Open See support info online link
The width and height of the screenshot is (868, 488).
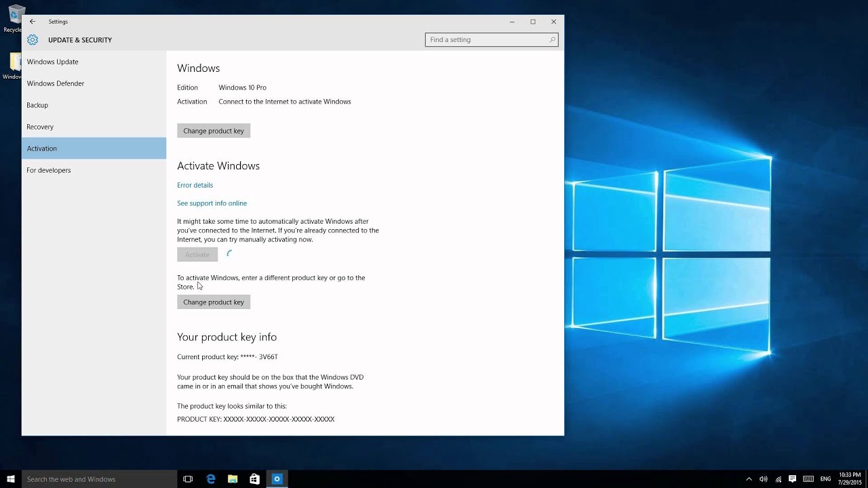(212, 203)
